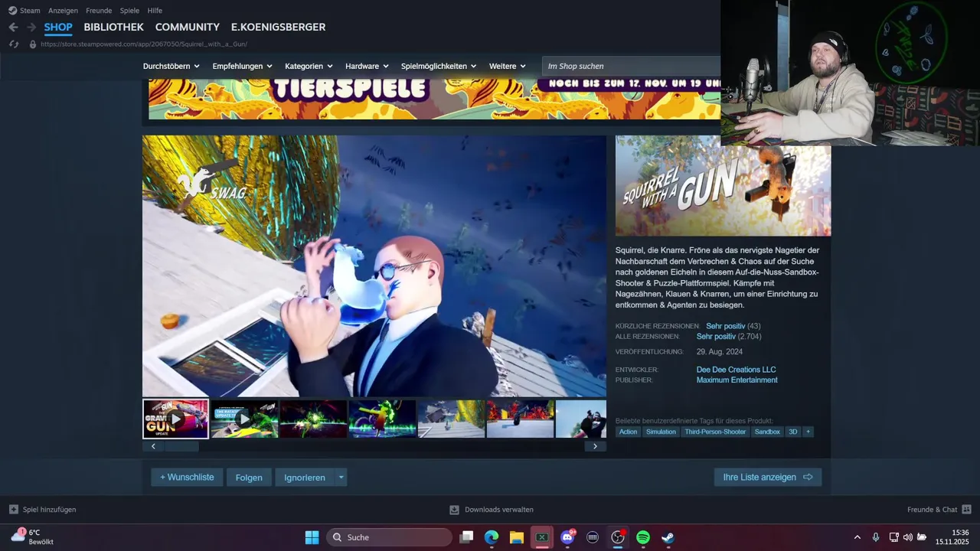Switch to the BIBLIOTHEK tab
The width and height of the screenshot is (980, 551).
pos(113,27)
